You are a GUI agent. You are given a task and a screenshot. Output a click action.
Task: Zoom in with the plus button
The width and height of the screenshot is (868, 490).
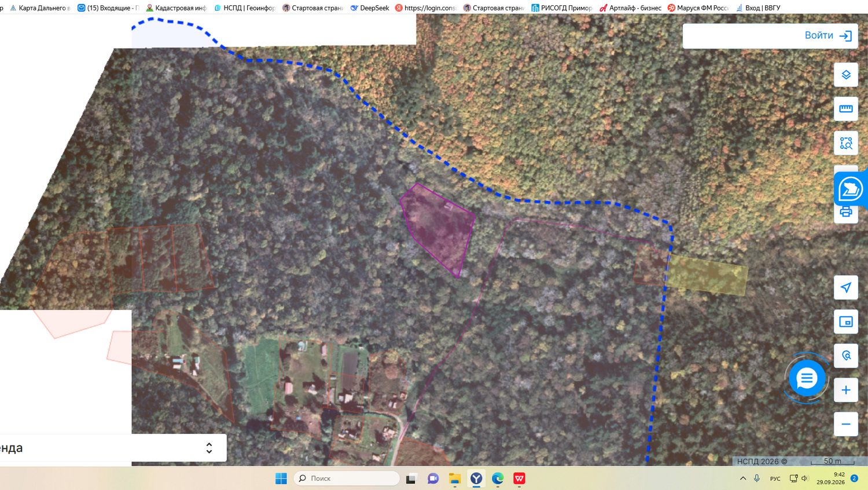click(x=845, y=390)
